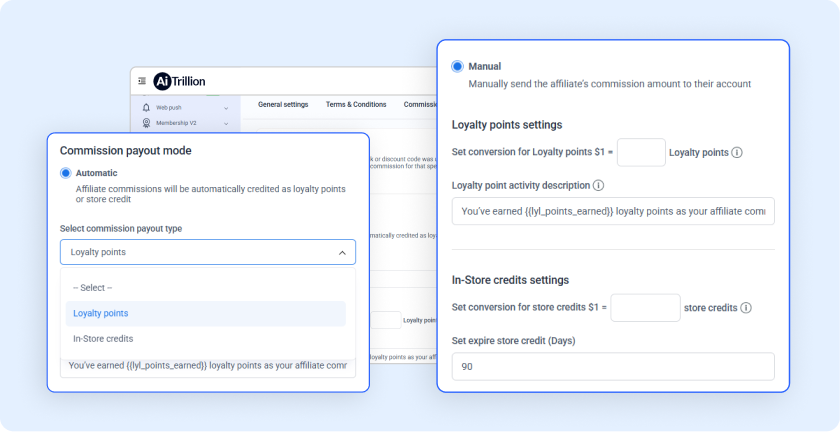Open the commission payout type dropdown

click(207, 252)
